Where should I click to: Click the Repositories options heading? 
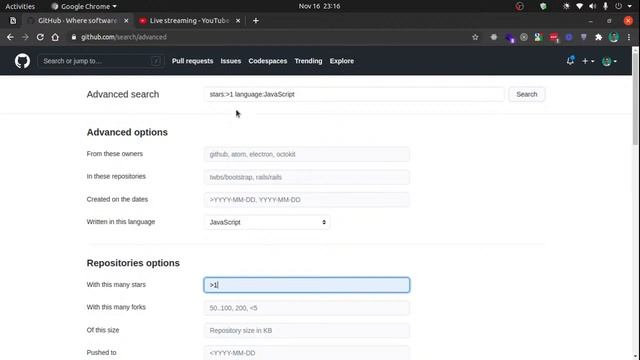point(133,263)
